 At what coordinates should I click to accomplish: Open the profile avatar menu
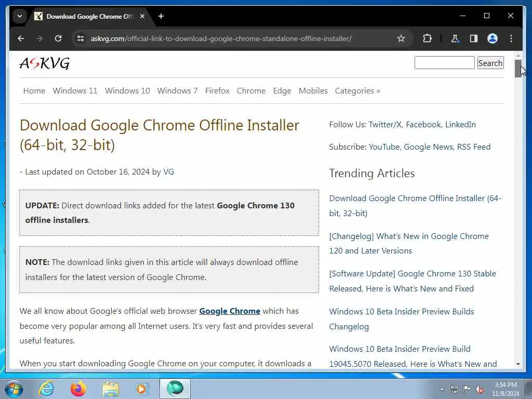[493, 38]
